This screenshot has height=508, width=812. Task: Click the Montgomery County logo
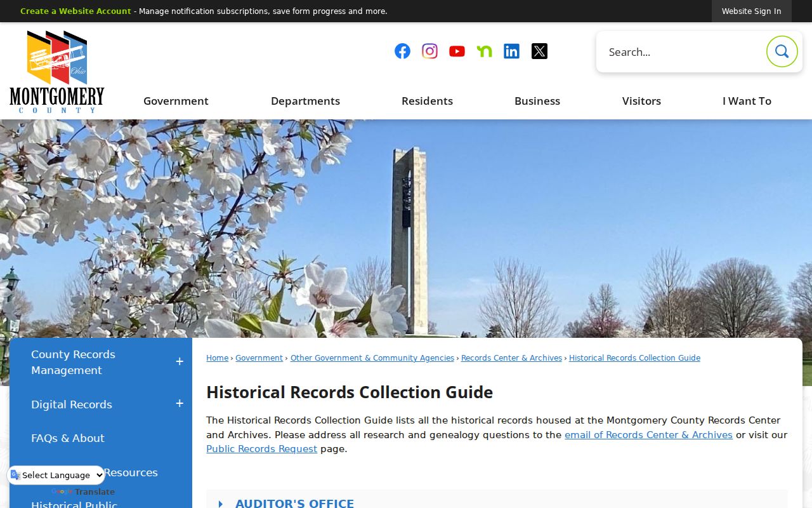tap(57, 72)
